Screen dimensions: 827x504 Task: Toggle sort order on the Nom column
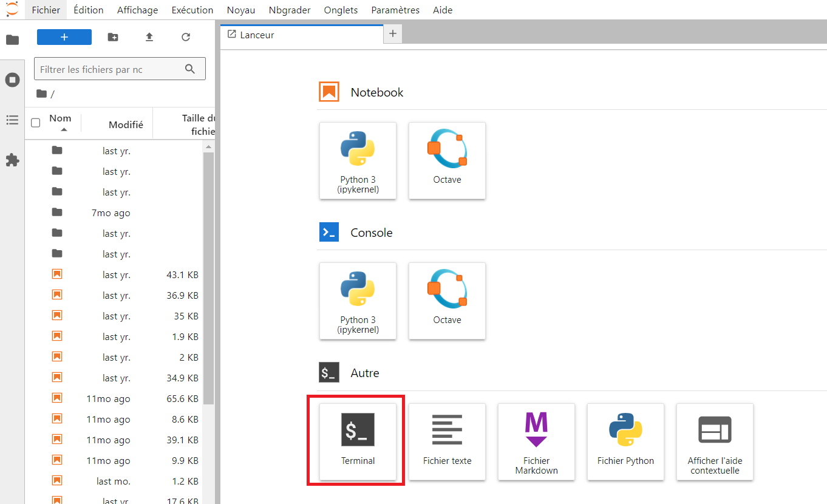click(x=60, y=118)
